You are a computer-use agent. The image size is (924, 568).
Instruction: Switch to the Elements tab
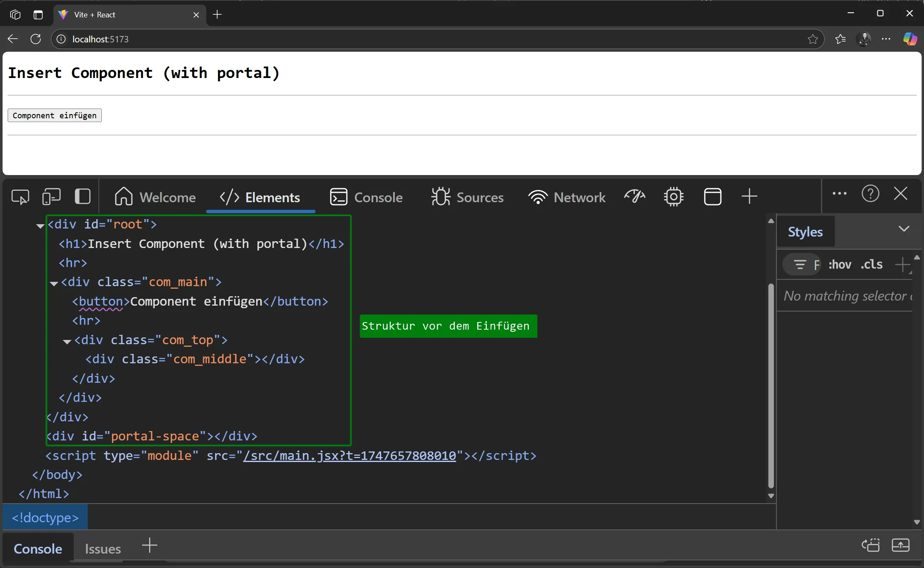pyautogui.click(x=260, y=197)
